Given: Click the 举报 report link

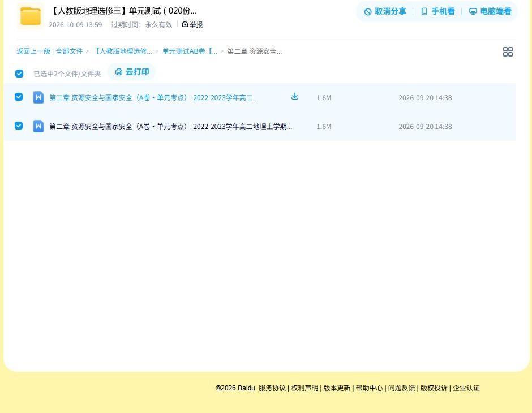Looking at the screenshot, I should [x=192, y=25].
